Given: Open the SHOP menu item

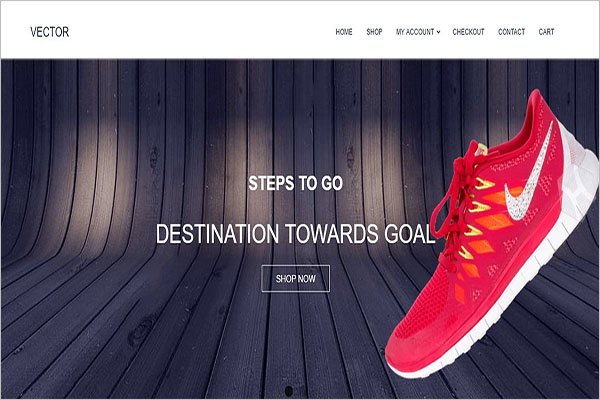Looking at the screenshot, I should tap(374, 32).
